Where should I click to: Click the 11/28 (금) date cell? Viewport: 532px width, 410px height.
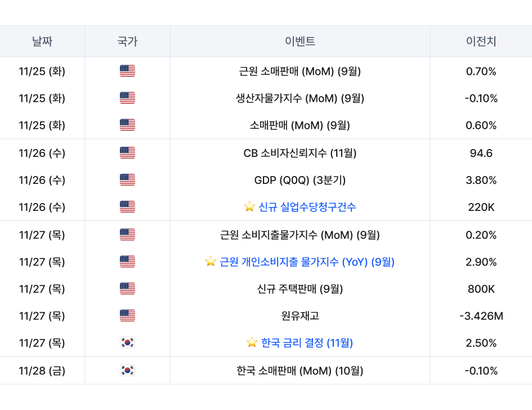[42, 371]
